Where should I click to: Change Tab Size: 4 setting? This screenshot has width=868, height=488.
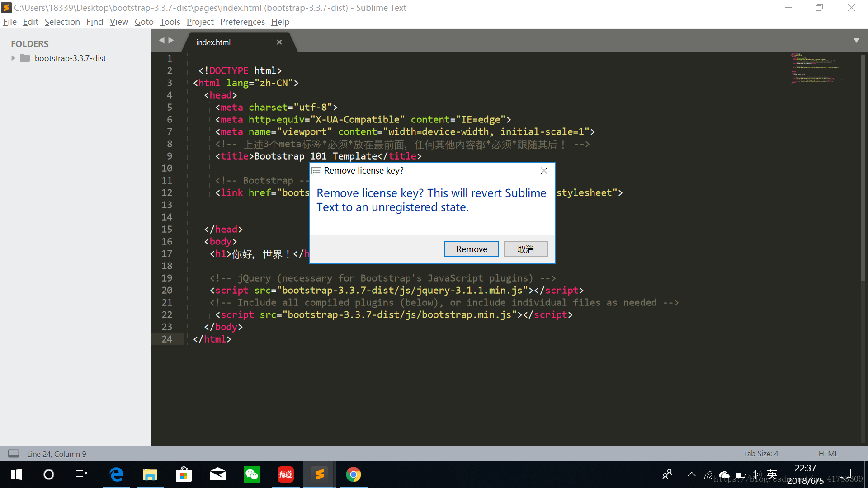[760, 453]
